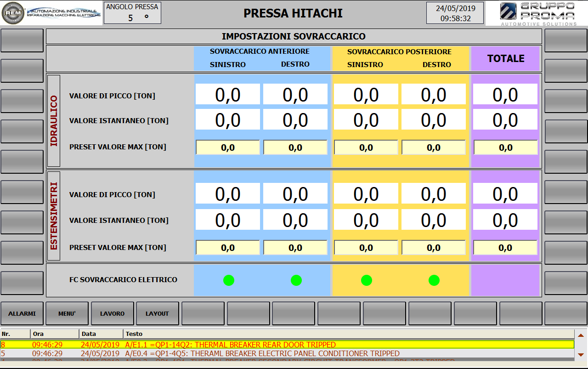Edit Estensimetri preset max anteriore sinistro field

(228, 248)
